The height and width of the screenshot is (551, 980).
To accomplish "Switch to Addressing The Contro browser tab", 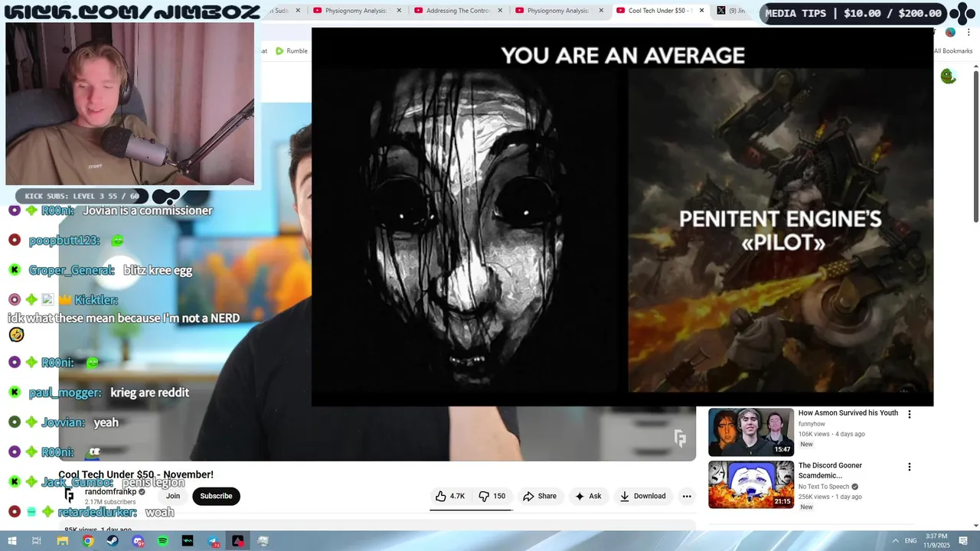I will pyautogui.click(x=458, y=11).
